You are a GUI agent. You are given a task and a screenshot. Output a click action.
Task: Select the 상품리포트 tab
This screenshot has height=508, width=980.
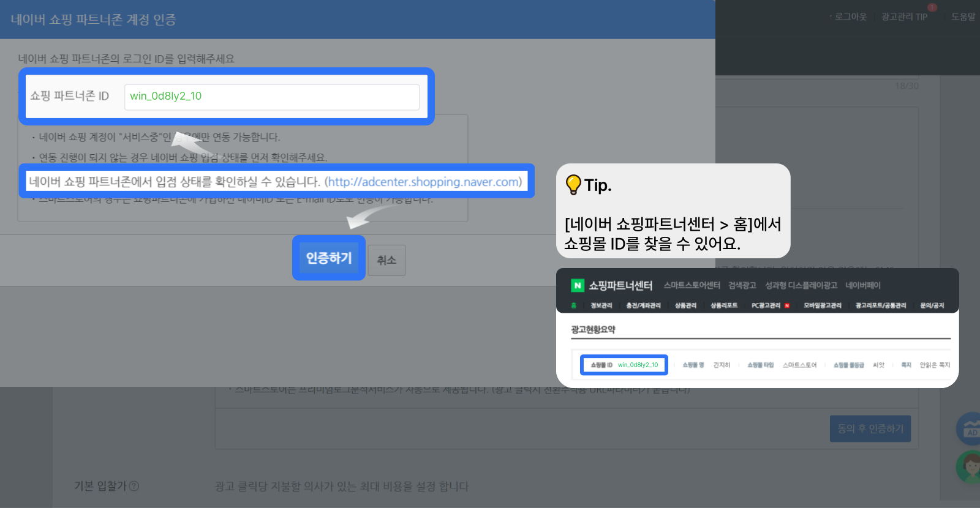click(x=724, y=305)
